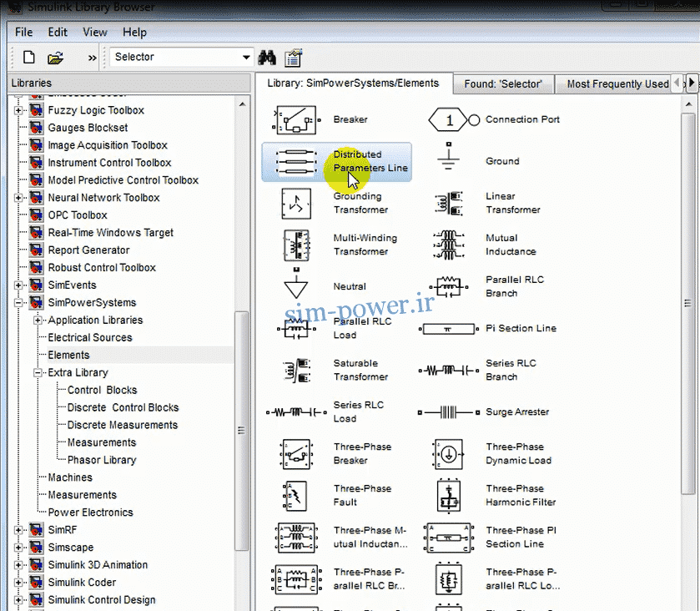Select the Surge Arrester block icon
The height and width of the screenshot is (611, 700).
(x=449, y=412)
